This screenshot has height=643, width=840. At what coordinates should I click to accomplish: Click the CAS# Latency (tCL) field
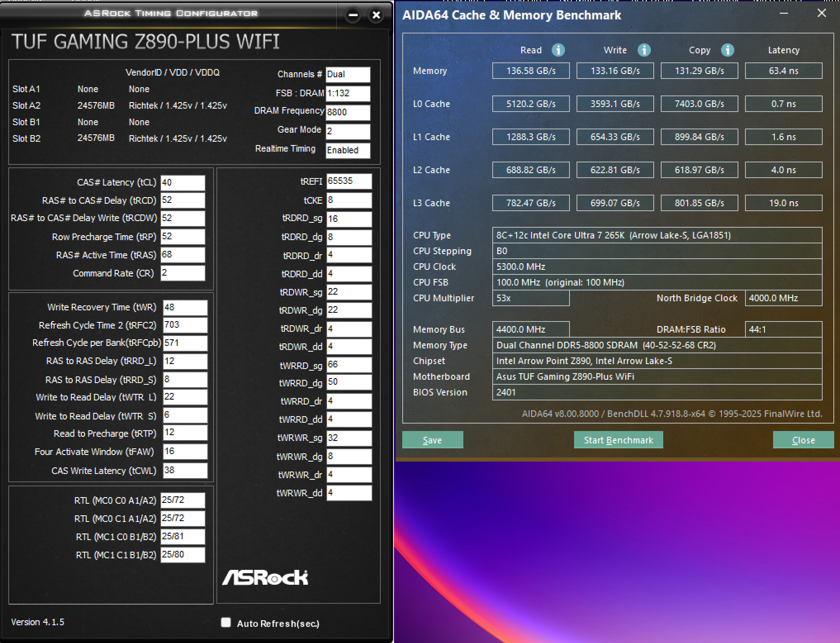tap(183, 183)
